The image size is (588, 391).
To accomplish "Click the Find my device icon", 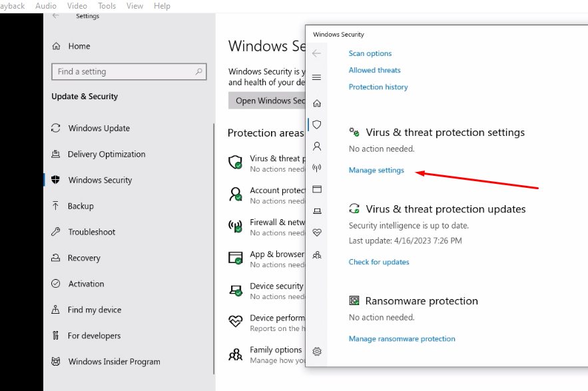I will coord(55,309).
